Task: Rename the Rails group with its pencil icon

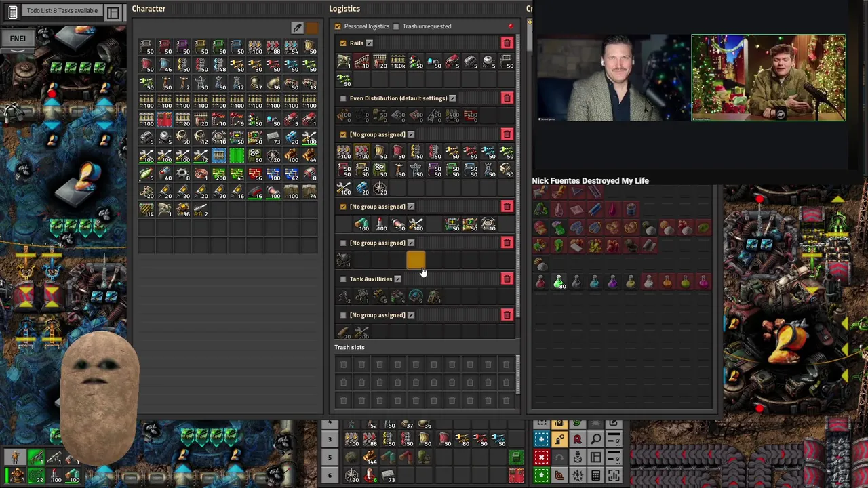Action: click(370, 43)
